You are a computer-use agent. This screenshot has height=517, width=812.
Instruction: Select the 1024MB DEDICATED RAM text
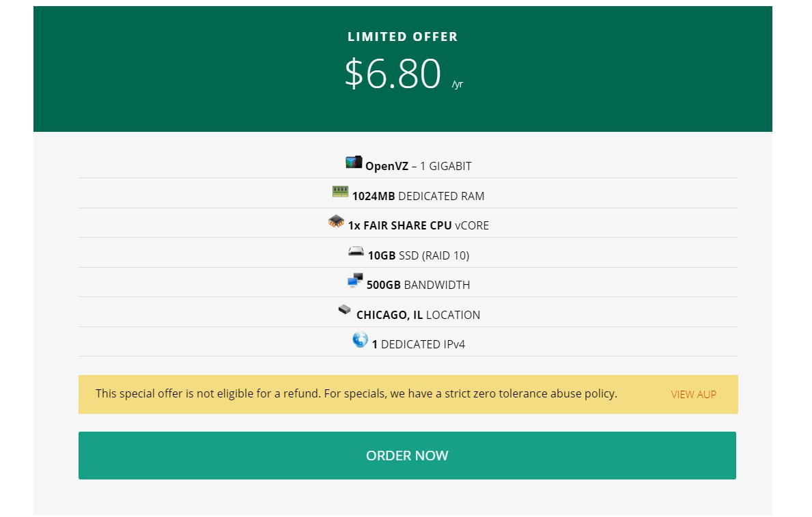click(x=418, y=196)
